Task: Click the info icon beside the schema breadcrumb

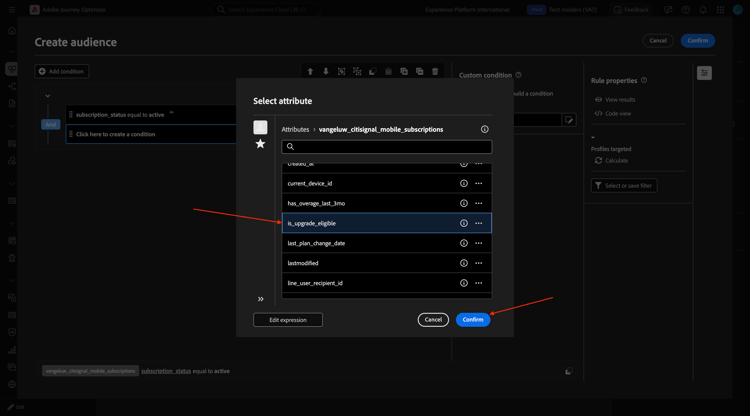Action: click(x=484, y=129)
